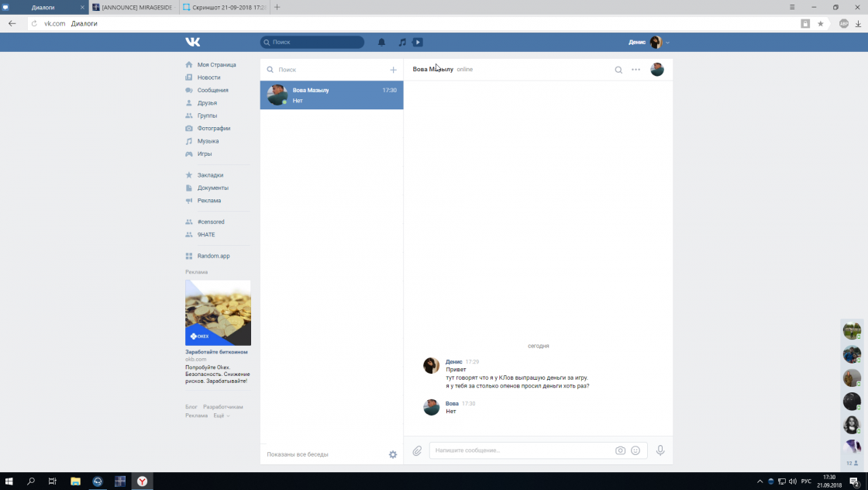Open Windows Start menu button
The width and height of the screenshot is (868, 490).
[x=9, y=481]
